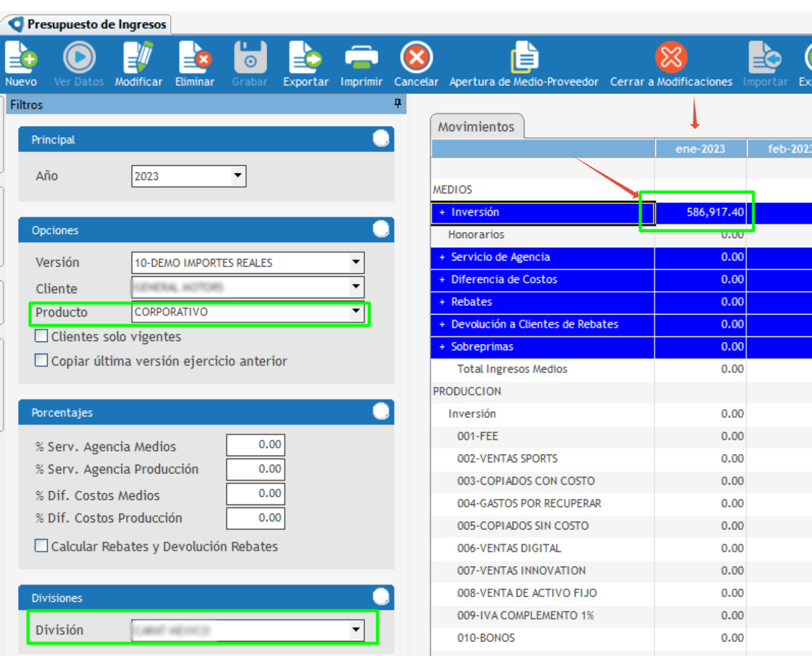The image size is (812, 656).
Task: Check Clientes solo vigentes
Action: [41, 336]
